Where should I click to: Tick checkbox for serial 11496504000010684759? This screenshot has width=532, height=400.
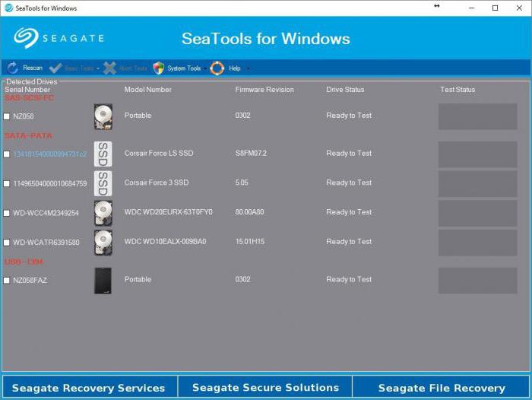tap(6, 184)
